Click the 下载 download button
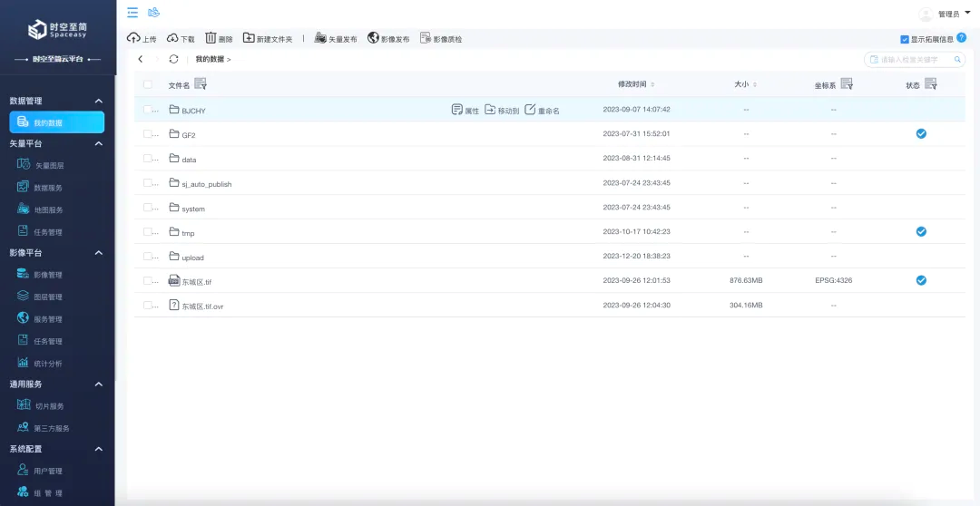Screen dimensions: 980x506 [x=181, y=39]
